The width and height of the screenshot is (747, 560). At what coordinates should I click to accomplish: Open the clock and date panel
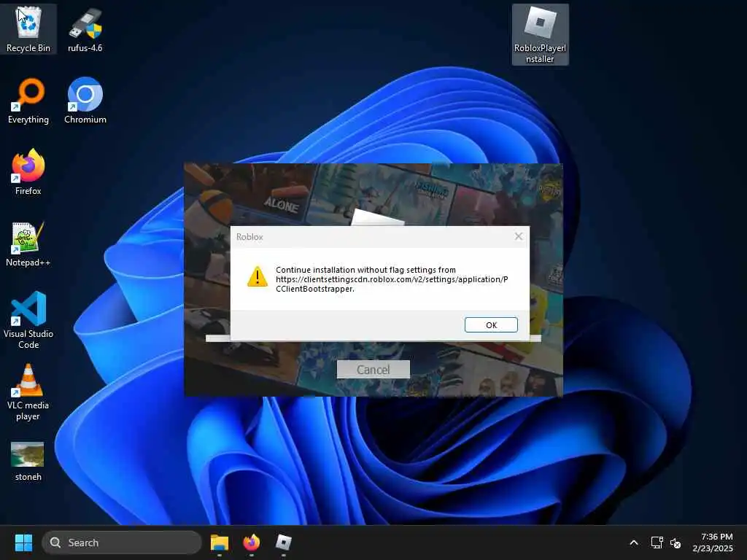pyautogui.click(x=713, y=542)
